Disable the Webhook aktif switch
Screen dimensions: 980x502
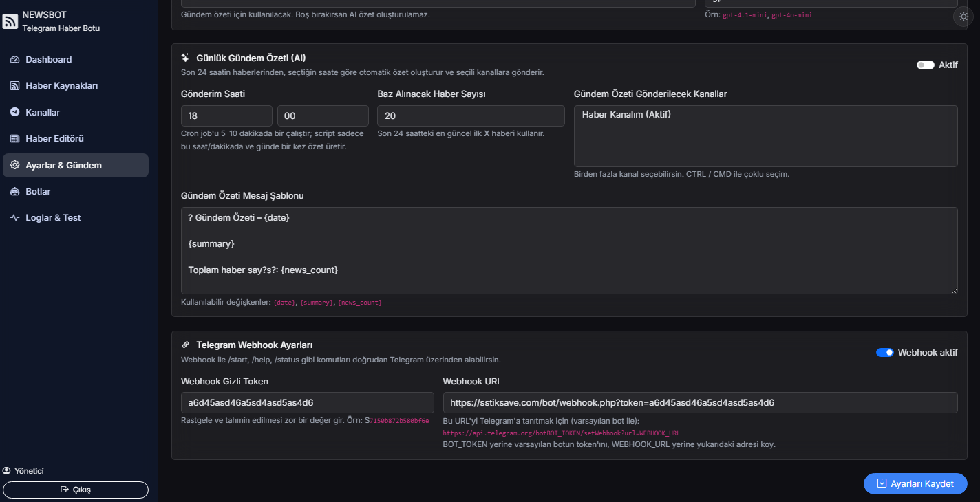point(884,353)
